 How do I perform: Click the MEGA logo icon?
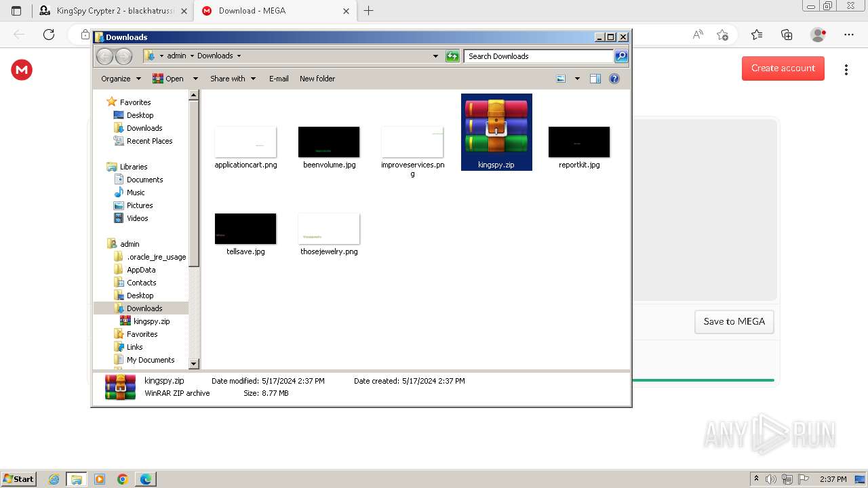coord(22,70)
